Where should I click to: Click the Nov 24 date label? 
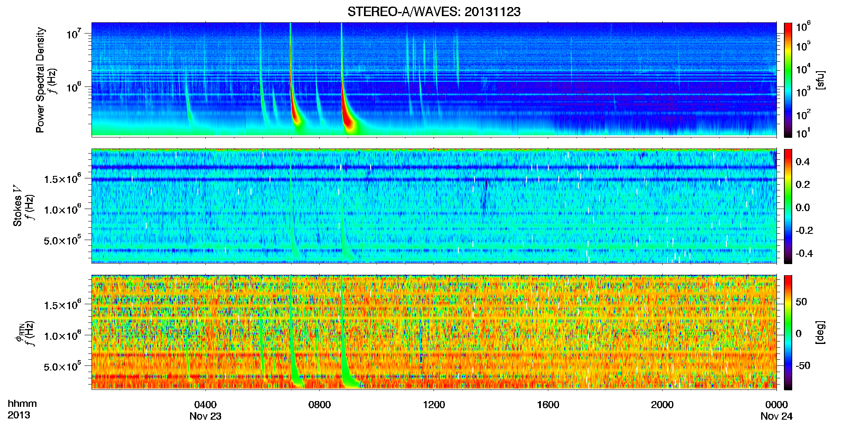pos(776,416)
